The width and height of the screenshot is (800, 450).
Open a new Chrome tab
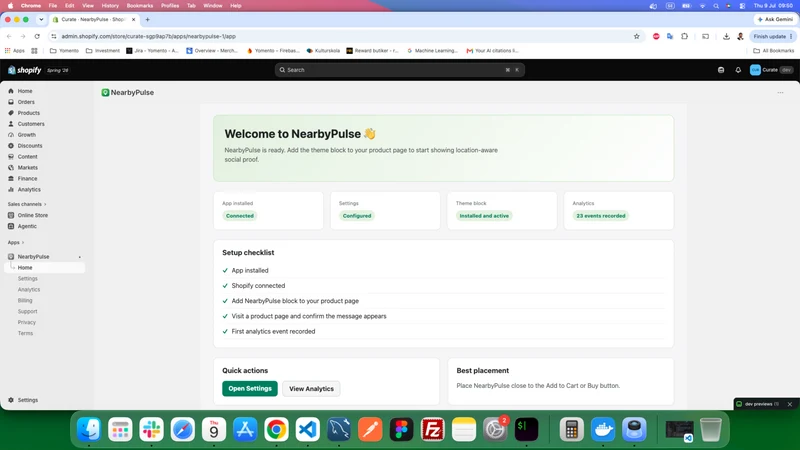[147, 19]
